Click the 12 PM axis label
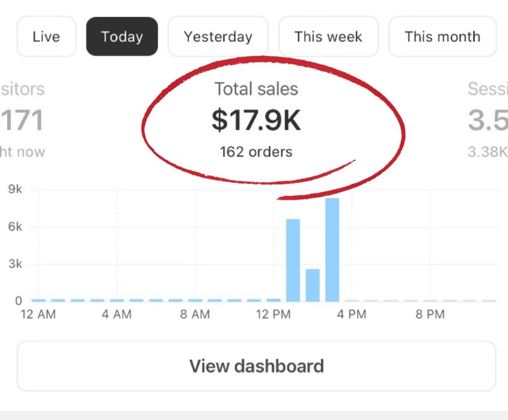 coord(273,315)
